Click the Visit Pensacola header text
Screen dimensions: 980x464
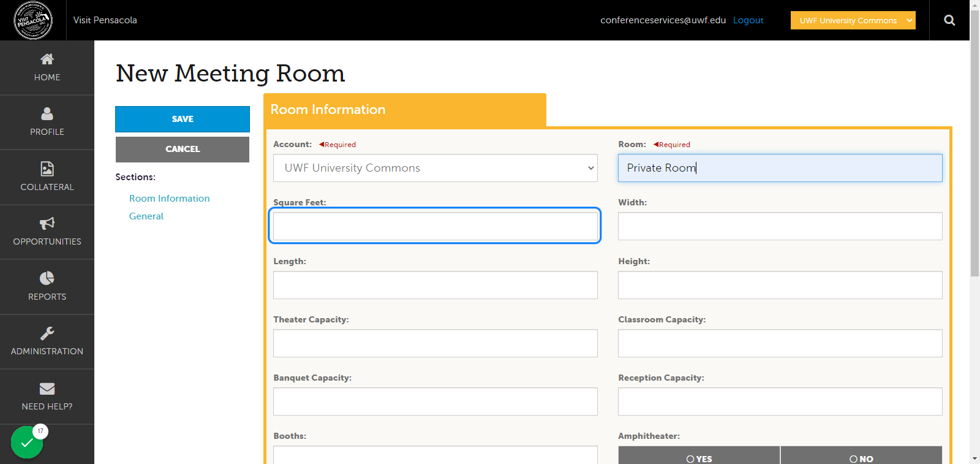click(105, 20)
